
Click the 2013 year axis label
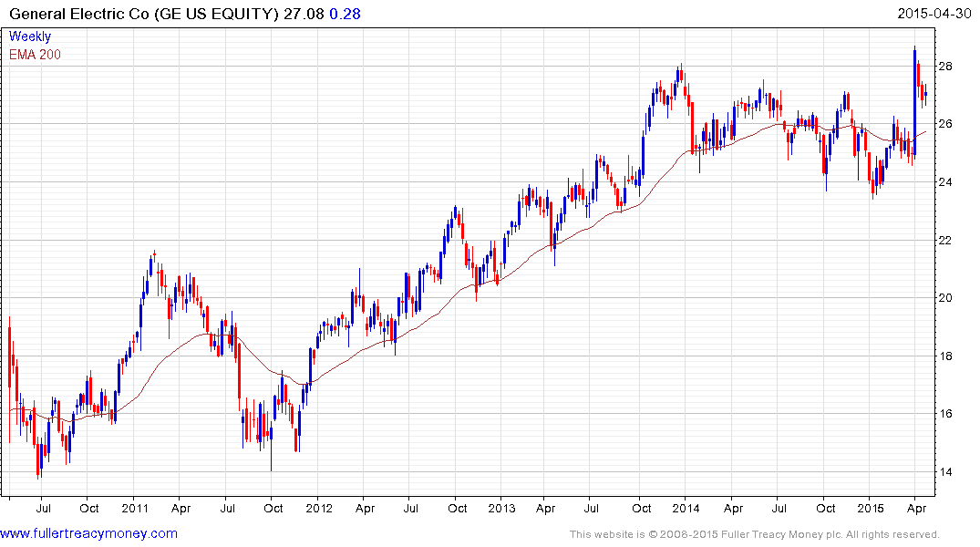coord(502,508)
